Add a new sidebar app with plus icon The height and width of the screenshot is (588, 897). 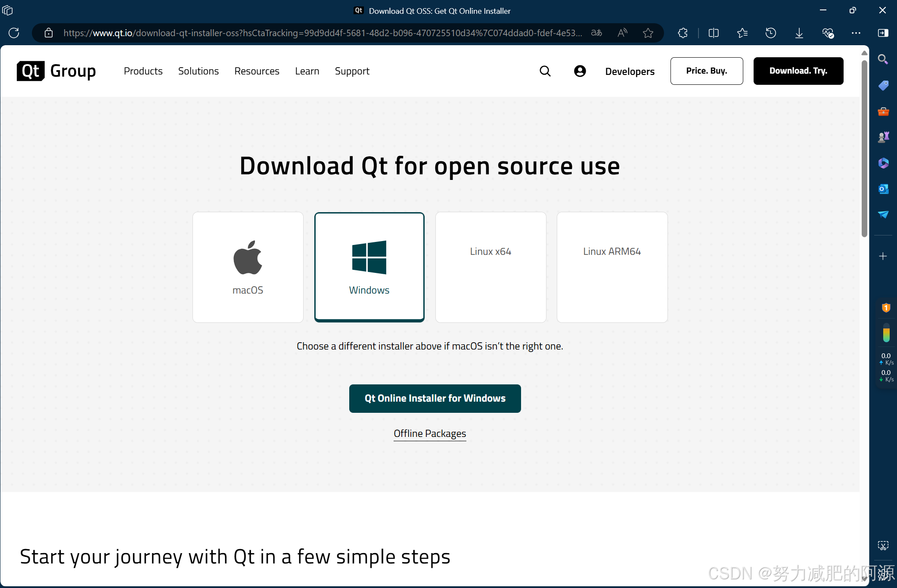click(883, 256)
